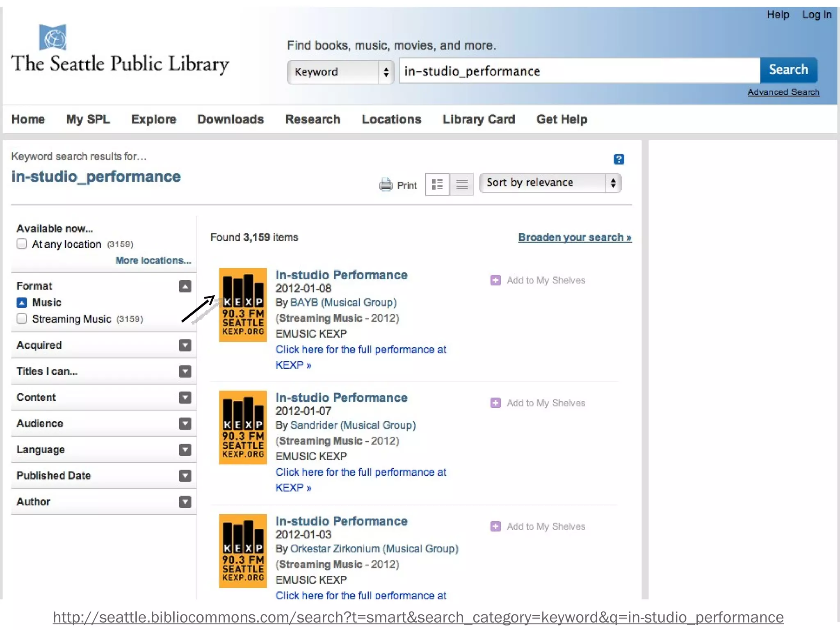Click the in-studio_performance results heading
The width and height of the screenshot is (840, 630).
click(x=96, y=177)
